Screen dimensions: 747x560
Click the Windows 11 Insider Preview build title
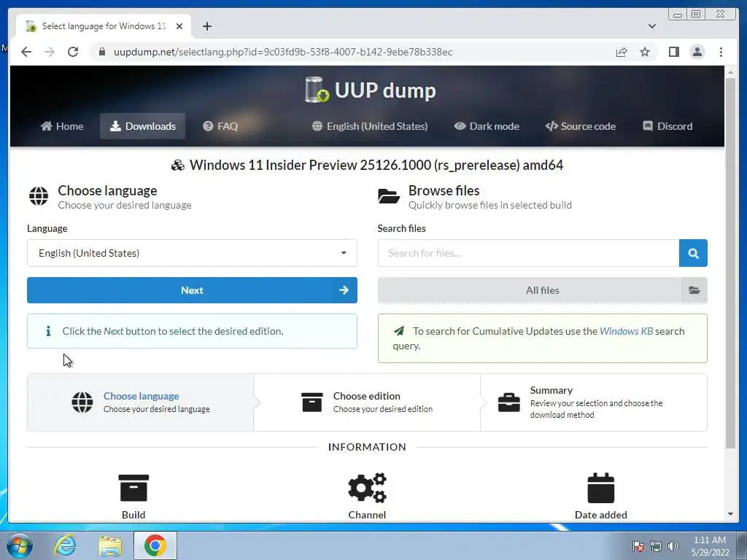click(376, 166)
